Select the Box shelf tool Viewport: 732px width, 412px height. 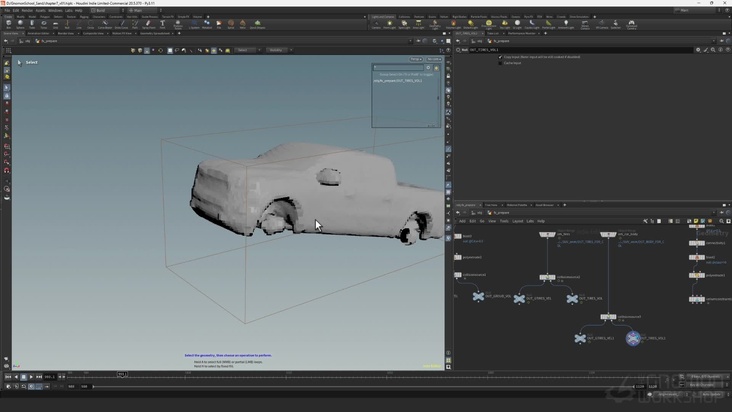[8, 24]
